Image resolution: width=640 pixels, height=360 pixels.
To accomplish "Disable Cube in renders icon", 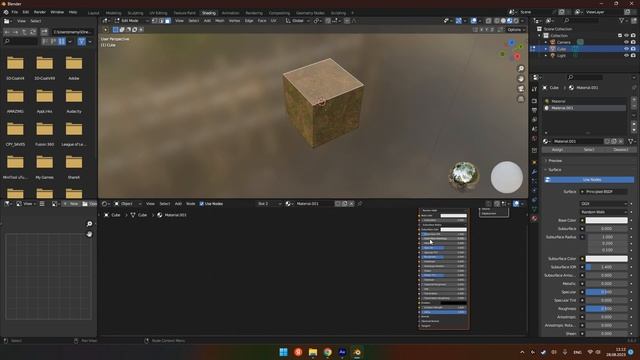I will pos(633,49).
